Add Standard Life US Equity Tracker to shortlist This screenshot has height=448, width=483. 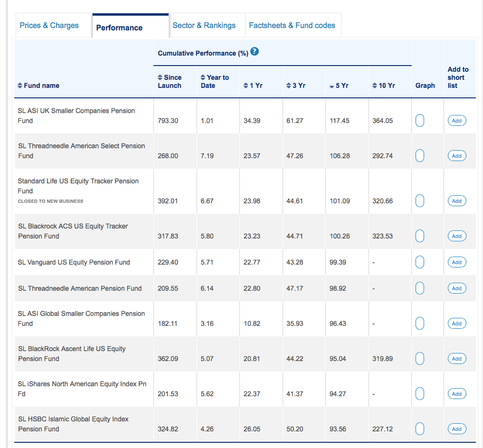coord(456,201)
